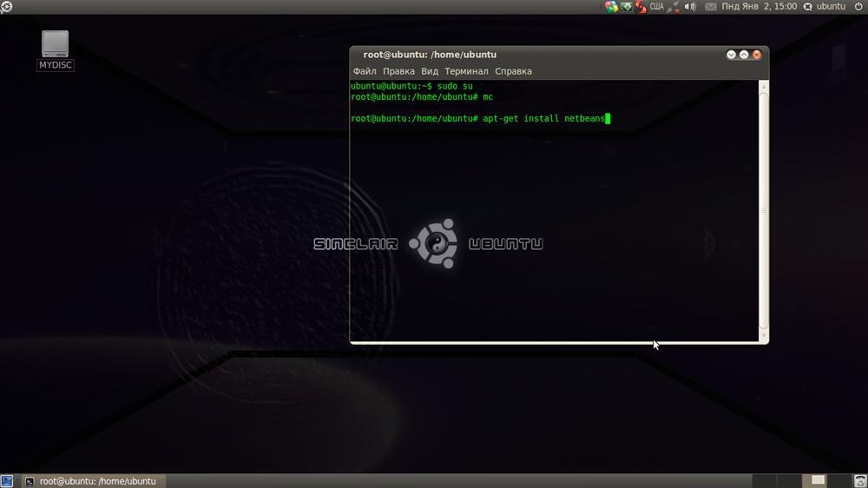Open the ubuntu user chat status menu
This screenshot has height=488, width=868.
coord(825,7)
